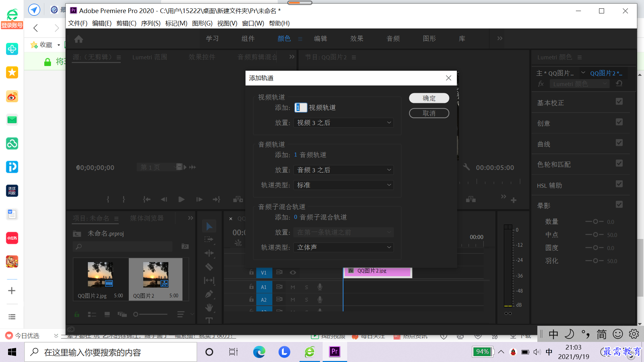
Task: Expand Project panel tabs overflow chevron
Action: point(191,218)
